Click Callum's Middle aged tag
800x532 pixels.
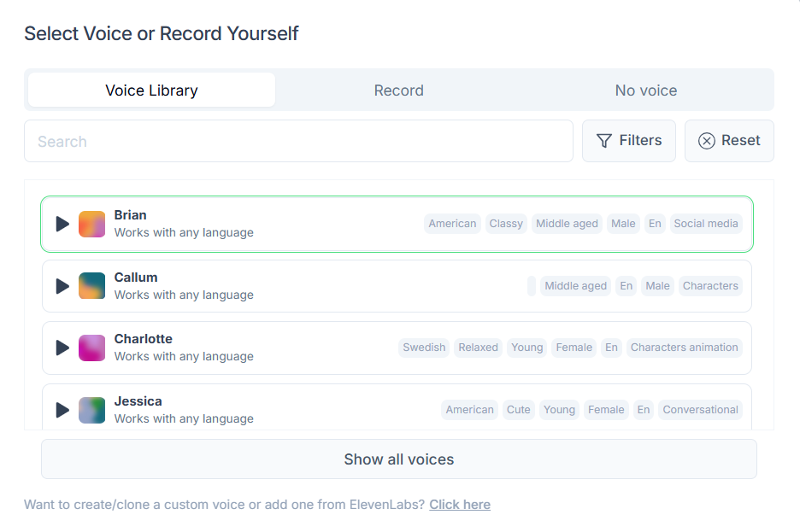pos(575,286)
